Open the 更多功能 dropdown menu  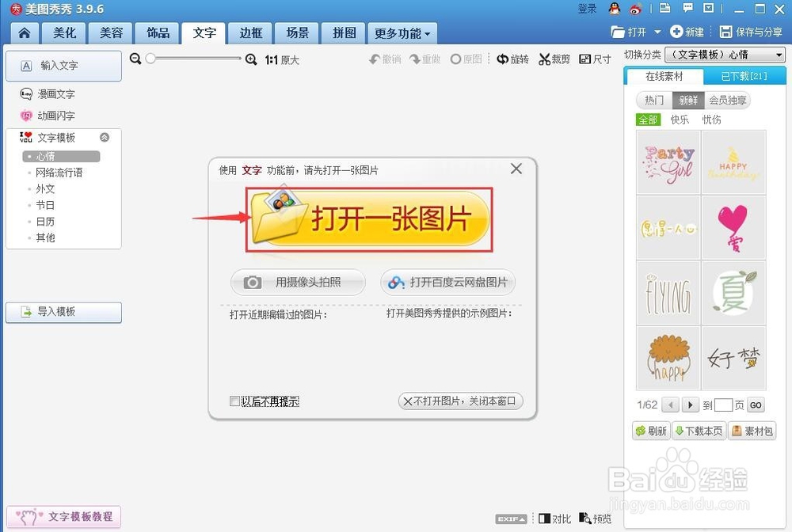[402, 33]
